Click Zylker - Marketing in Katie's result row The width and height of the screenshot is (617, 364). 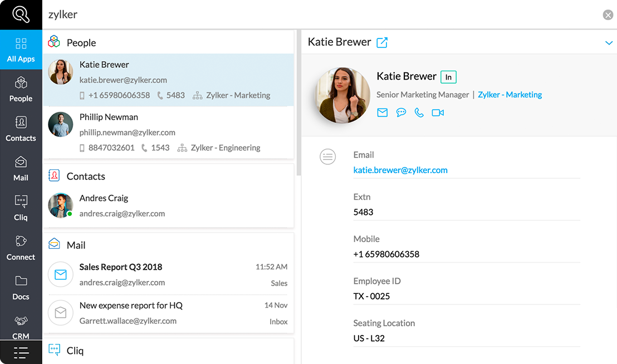(x=238, y=95)
